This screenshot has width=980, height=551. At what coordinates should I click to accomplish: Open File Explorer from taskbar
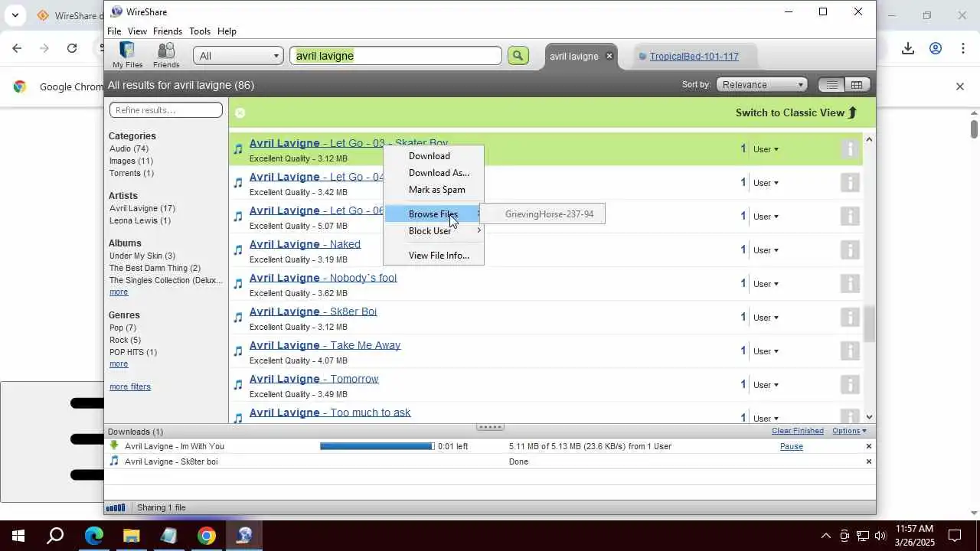pyautogui.click(x=131, y=536)
